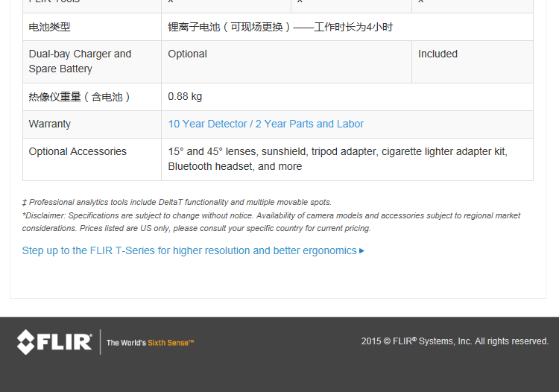The image size is (559, 392).
Task: Click "The World's Sixth Sense" tagline
Action: (x=150, y=343)
